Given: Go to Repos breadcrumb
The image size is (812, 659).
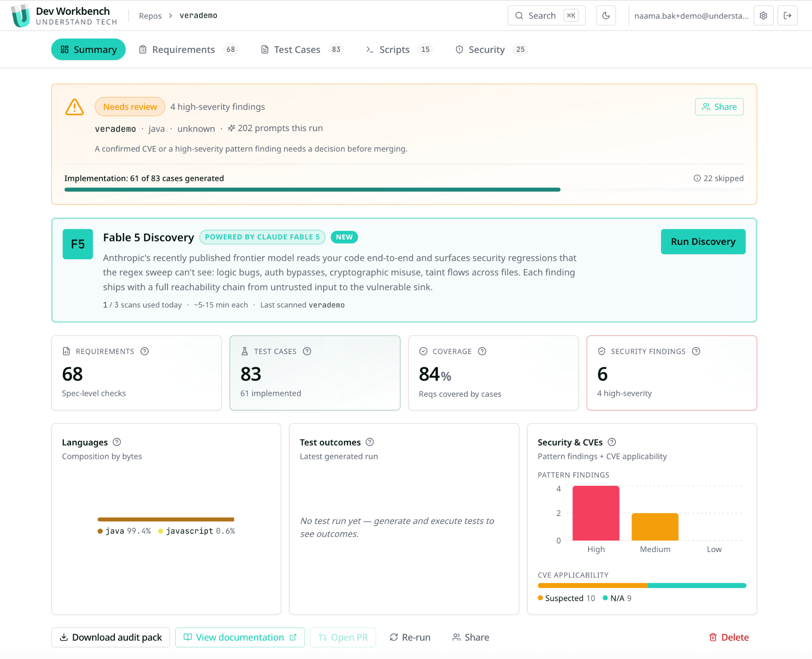Looking at the screenshot, I should pos(150,16).
